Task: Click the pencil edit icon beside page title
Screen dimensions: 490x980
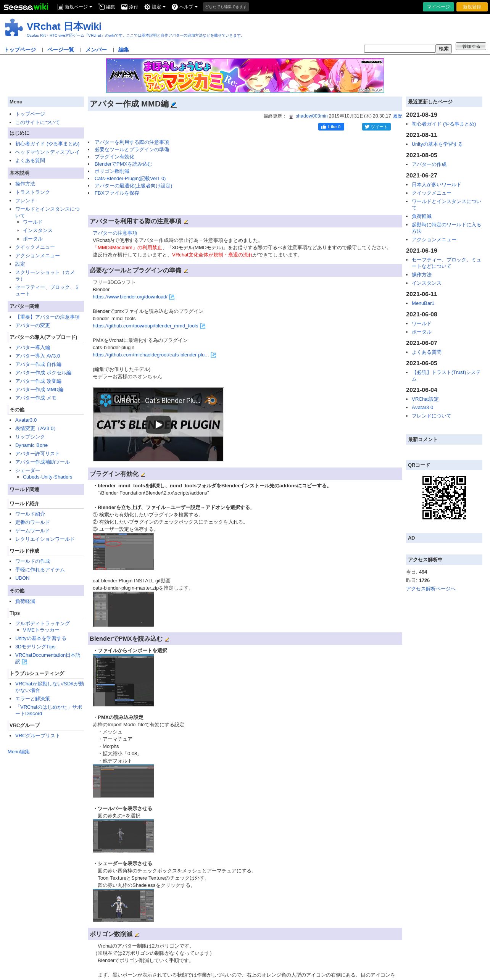Action: [174, 105]
